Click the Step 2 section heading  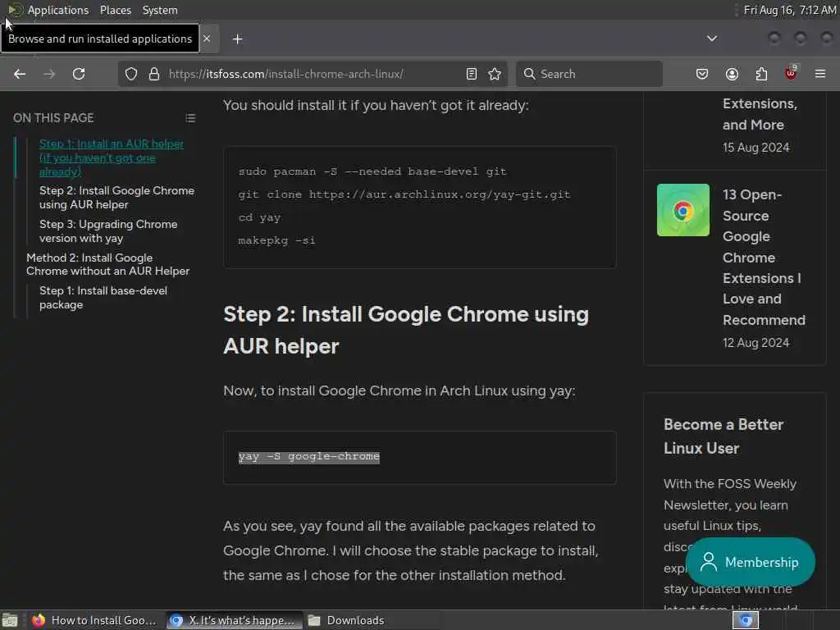pyautogui.click(x=405, y=330)
